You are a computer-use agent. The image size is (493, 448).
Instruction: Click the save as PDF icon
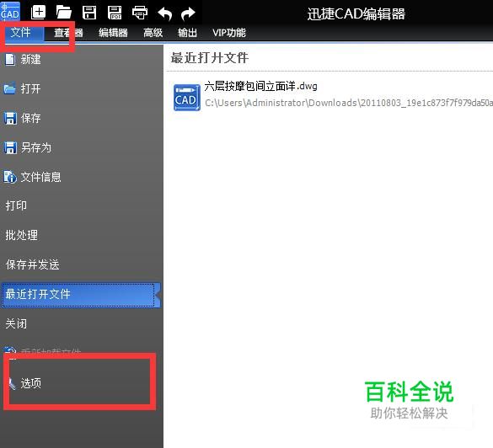[x=115, y=13]
